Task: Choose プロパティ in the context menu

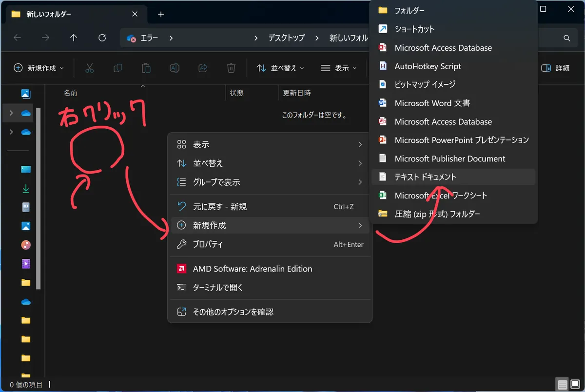Action: point(208,244)
